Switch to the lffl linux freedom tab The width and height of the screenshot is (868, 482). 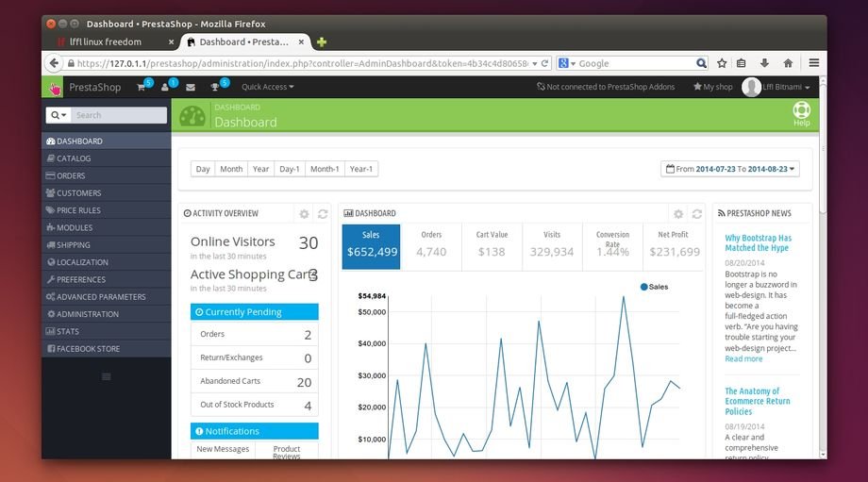point(106,42)
